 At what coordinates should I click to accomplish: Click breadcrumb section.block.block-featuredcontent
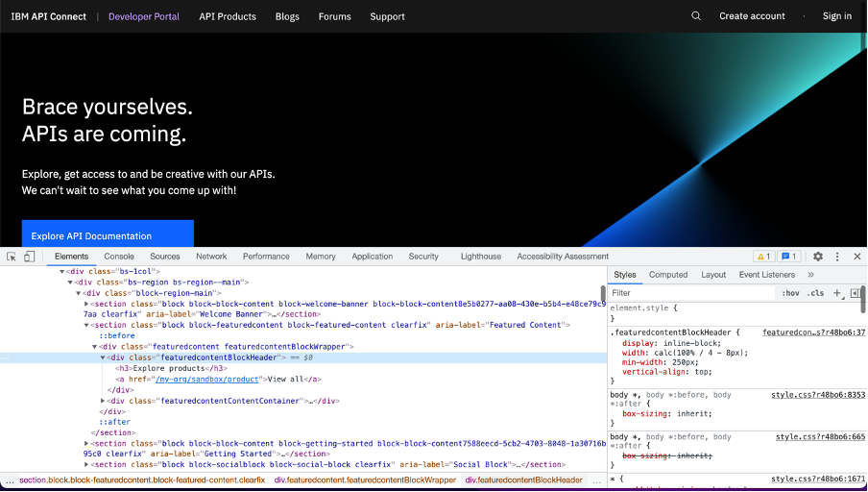[x=142, y=480]
